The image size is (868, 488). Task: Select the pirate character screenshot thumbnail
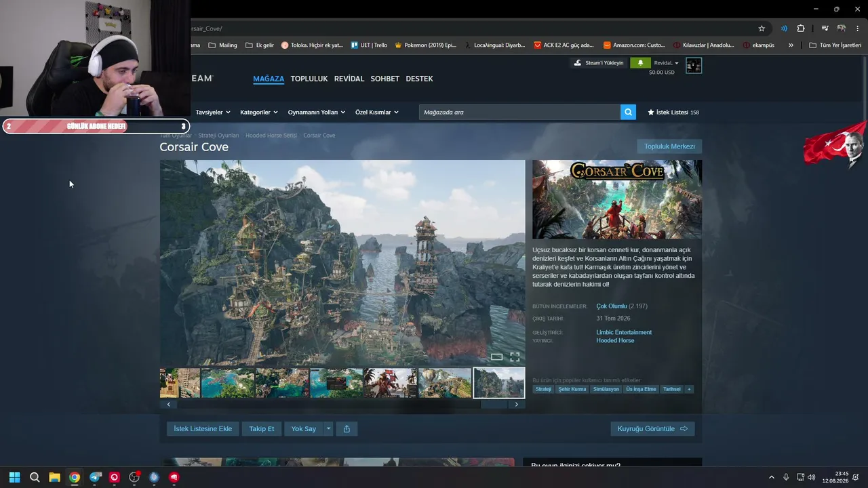coord(391,383)
